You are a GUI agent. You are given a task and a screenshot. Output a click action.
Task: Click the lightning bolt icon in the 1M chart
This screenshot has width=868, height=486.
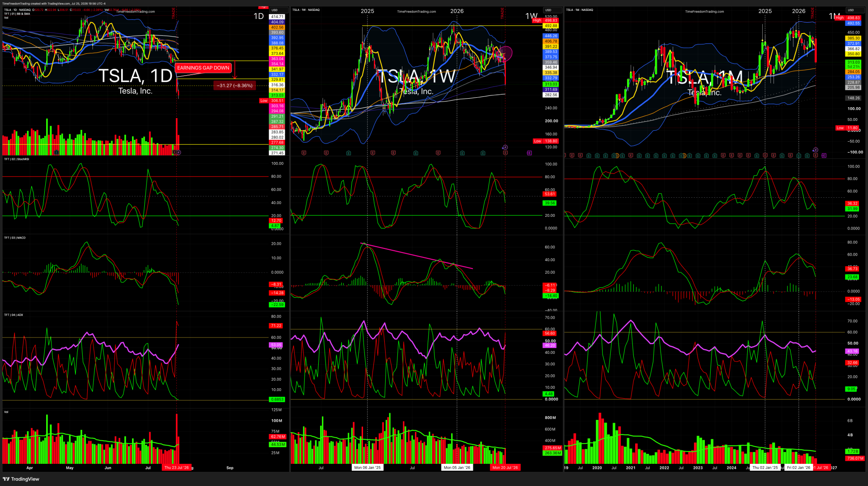coord(816,150)
